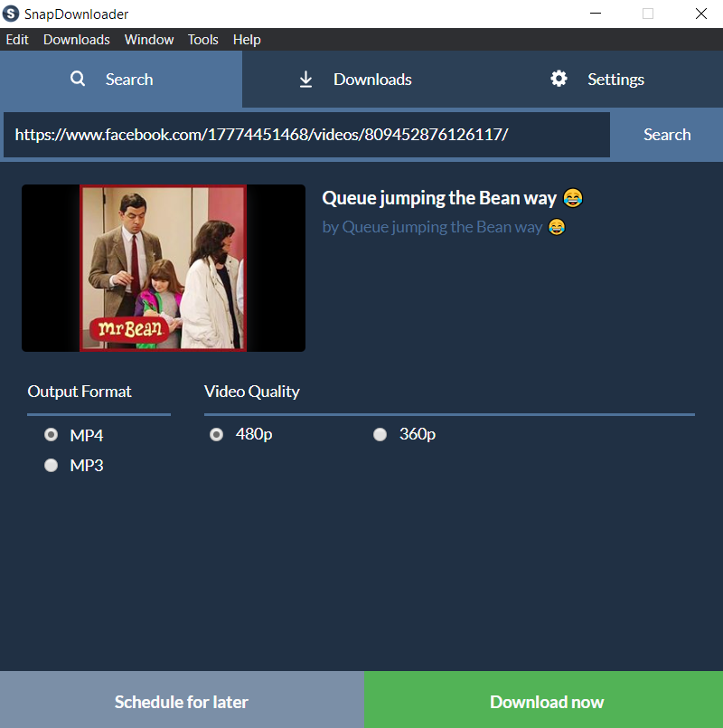Viewport: 723px width, 728px height.
Task: Open the Help menu
Action: click(x=247, y=40)
